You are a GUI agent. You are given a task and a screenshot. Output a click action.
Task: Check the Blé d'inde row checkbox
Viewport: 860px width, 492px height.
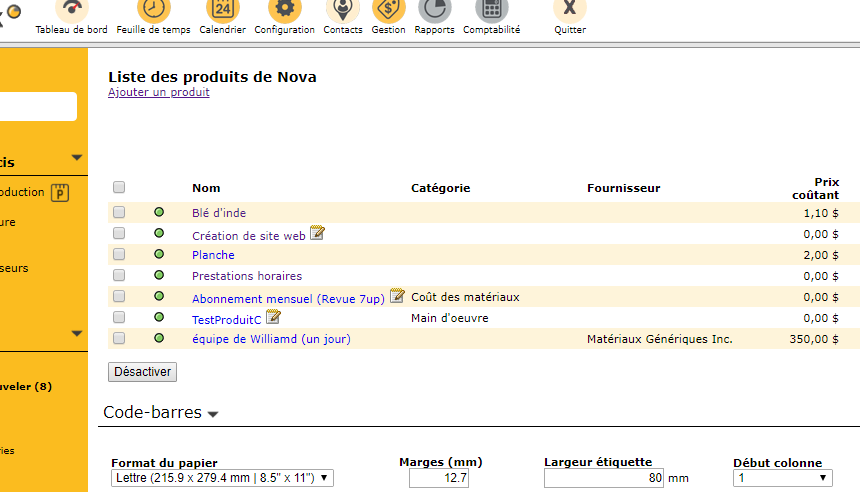click(119, 213)
